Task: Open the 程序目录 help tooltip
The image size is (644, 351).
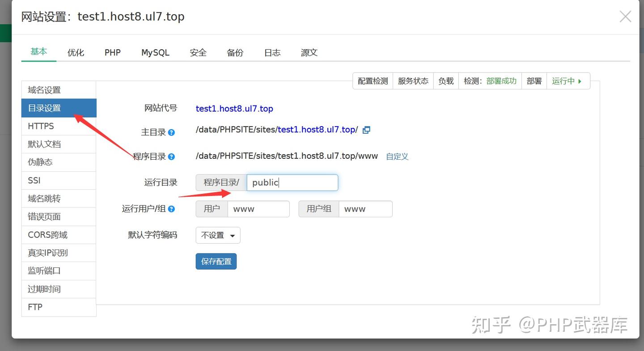Action: pos(171,156)
